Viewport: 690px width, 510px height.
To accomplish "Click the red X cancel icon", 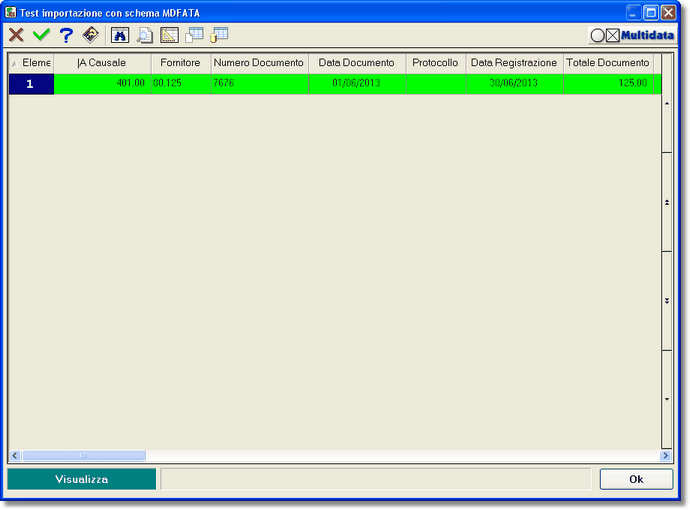I will [x=16, y=35].
